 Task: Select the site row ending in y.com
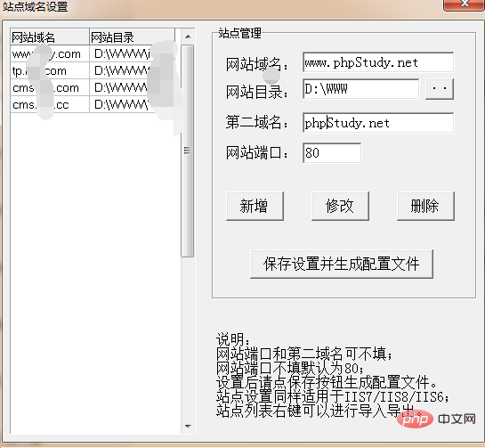pos(93,53)
